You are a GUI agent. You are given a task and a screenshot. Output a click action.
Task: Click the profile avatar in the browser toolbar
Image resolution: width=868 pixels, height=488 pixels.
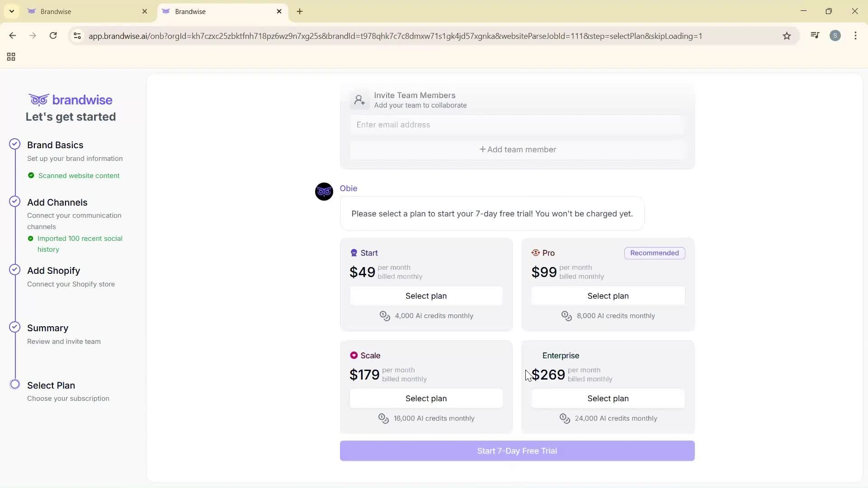click(835, 35)
